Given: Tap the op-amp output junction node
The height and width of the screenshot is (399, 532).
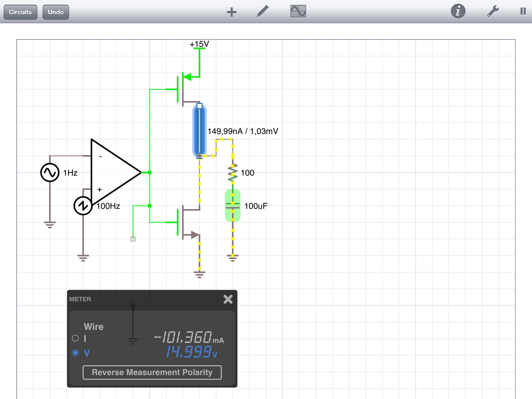Looking at the screenshot, I should [150, 172].
